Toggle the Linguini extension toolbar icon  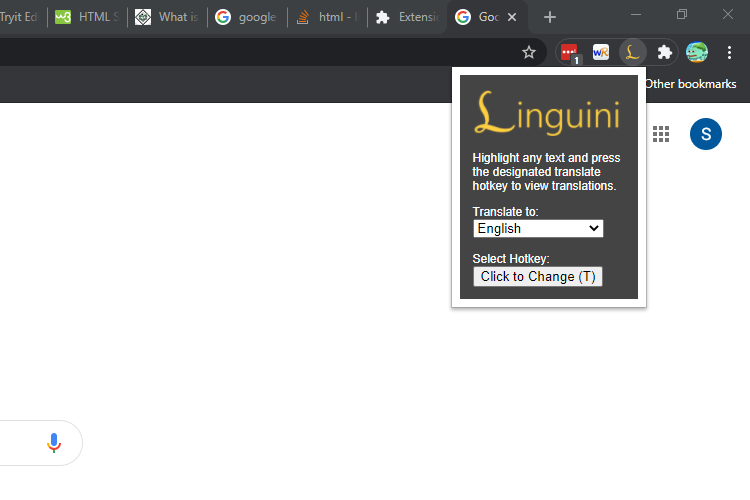(633, 52)
